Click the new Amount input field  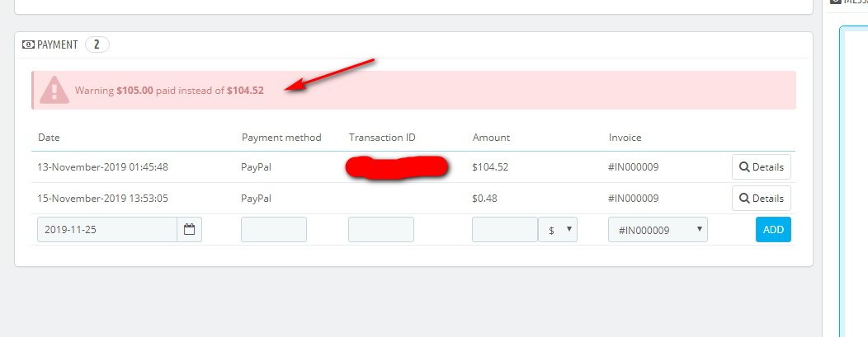pos(504,230)
